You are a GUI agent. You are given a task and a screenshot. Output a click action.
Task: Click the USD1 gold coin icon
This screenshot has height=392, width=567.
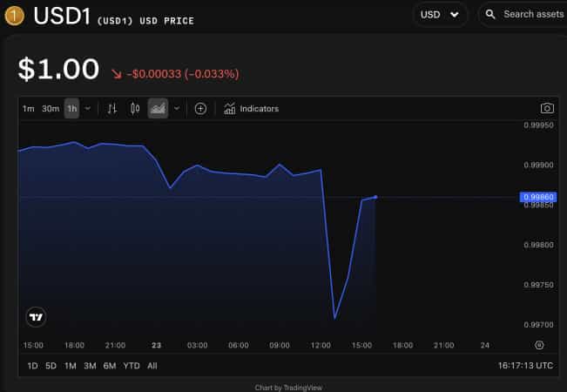tap(14, 16)
